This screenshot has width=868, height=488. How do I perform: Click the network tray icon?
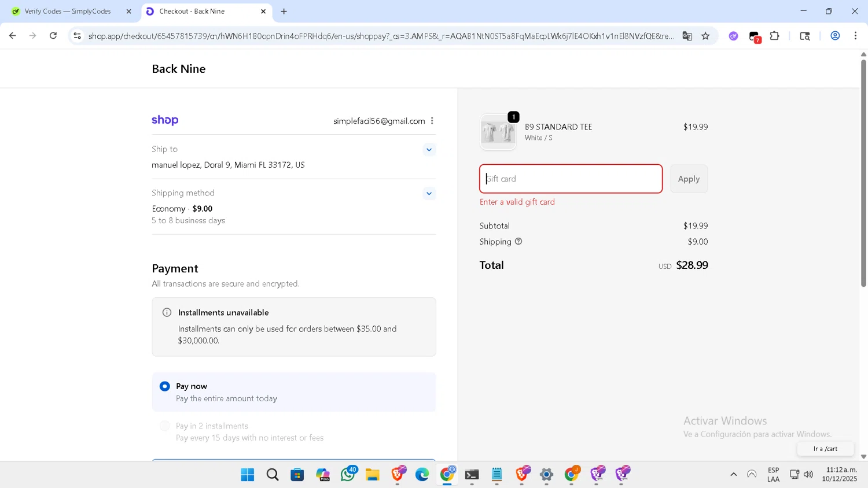point(794,475)
